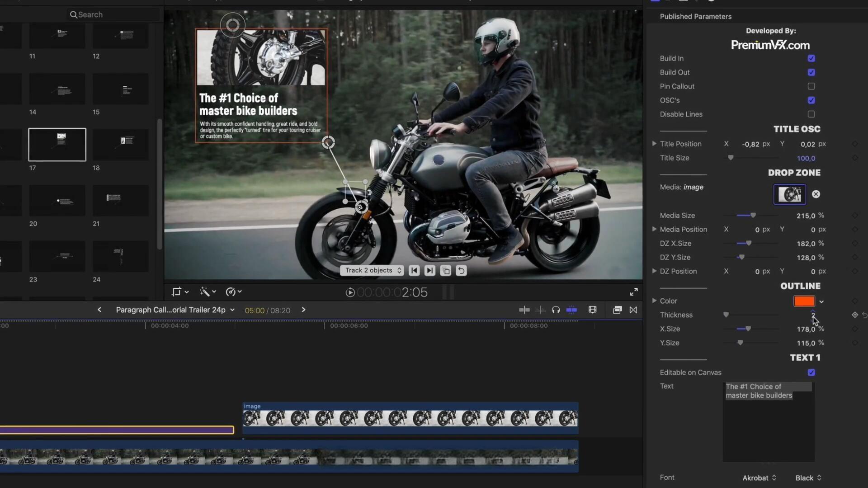
Task: Uncheck the Build In checkbox
Action: (x=811, y=58)
